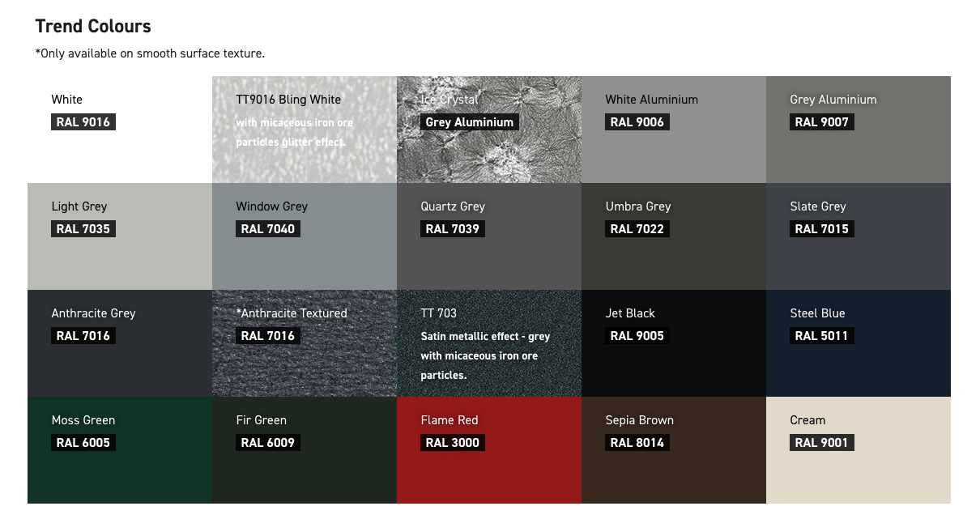Click the Grey Aluminium RAL 9007 swatch
Image resolution: width=980 pixels, height=519 pixels.
[859, 130]
